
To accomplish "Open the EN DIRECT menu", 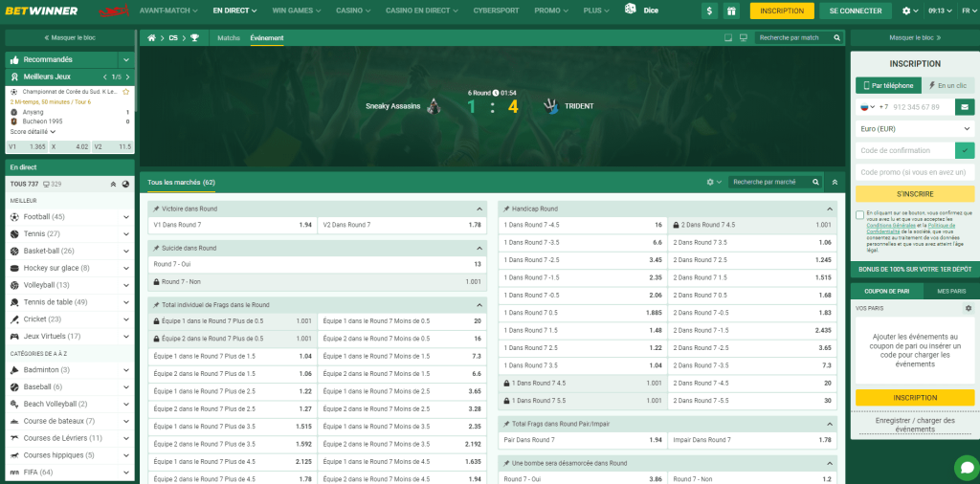I will (235, 11).
